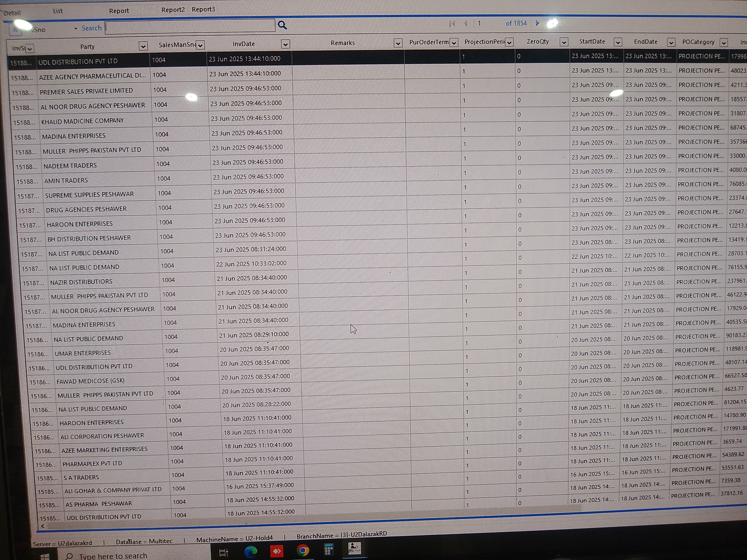Open Remarks column filter arrow
The height and width of the screenshot is (560, 747).
click(x=398, y=43)
